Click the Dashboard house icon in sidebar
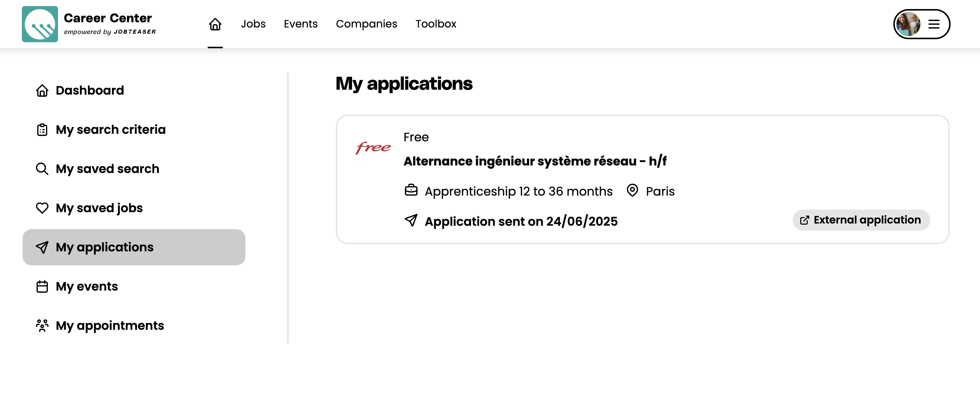This screenshot has height=395, width=980. point(42,90)
